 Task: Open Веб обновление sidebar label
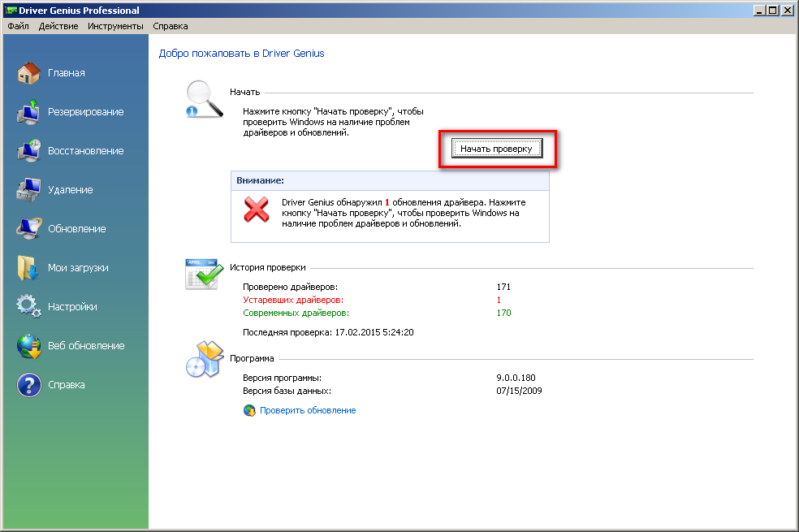tap(86, 346)
